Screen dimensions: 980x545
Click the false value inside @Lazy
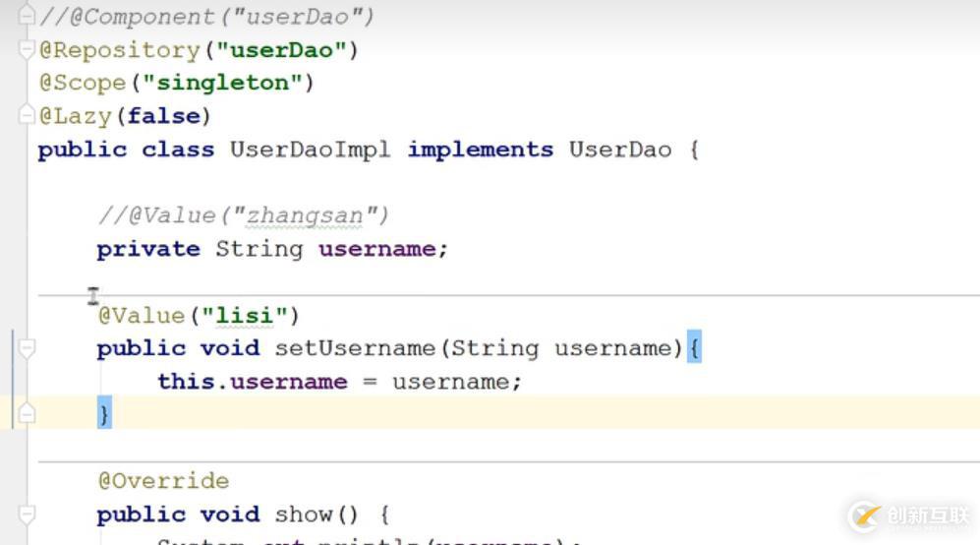click(x=164, y=116)
